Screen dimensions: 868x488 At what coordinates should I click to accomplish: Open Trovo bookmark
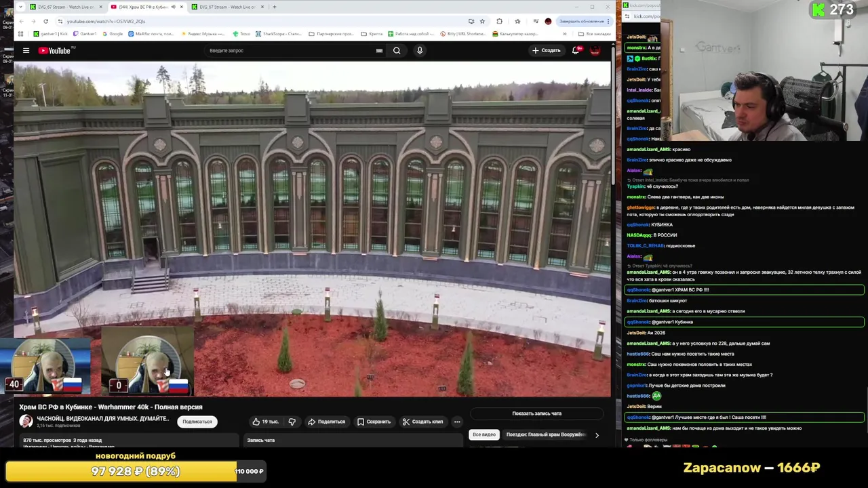pos(241,34)
